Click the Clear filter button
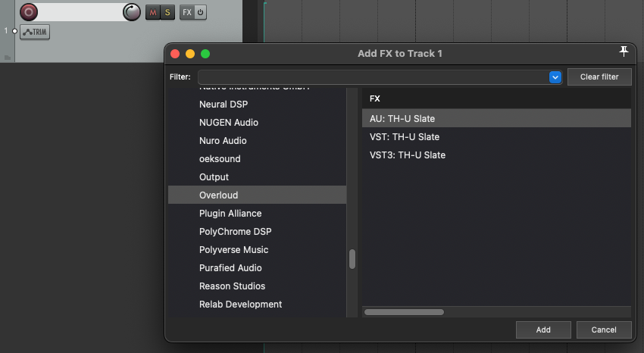This screenshot has height=353, width=644. click(x=599, y=77)
